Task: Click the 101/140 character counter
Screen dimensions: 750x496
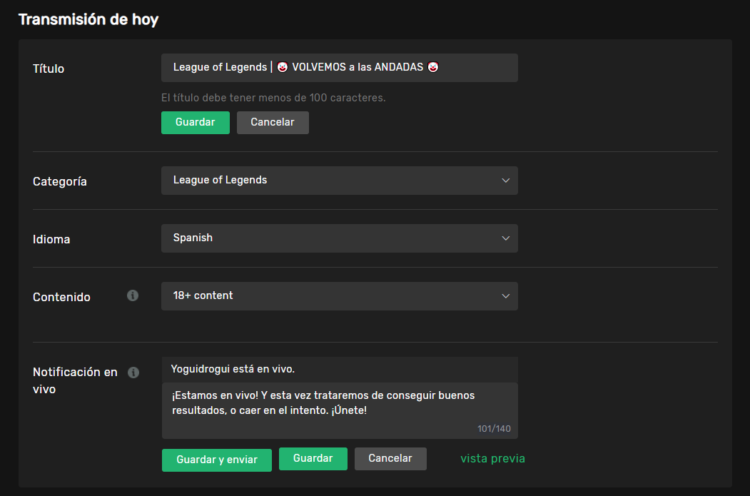Action: pos(494,428)
